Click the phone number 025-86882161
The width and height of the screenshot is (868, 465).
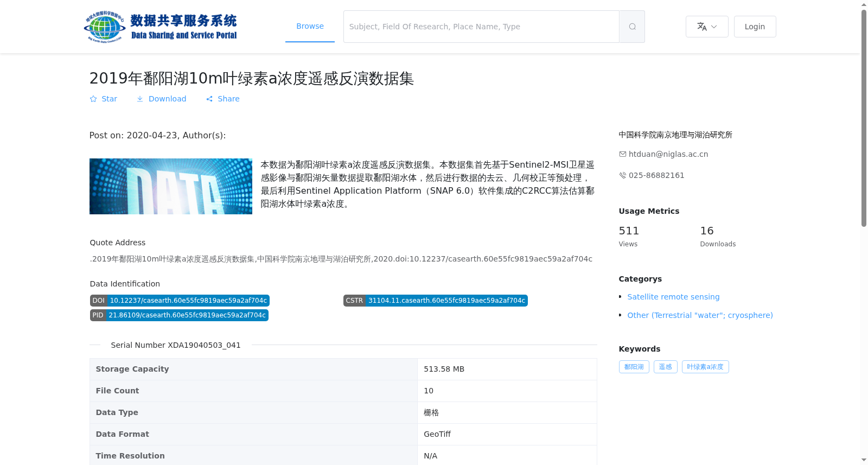pos(656,175)
